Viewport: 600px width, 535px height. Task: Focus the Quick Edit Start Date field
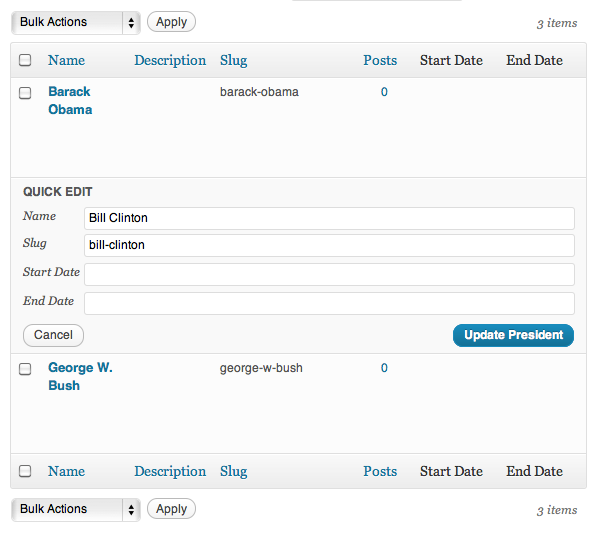(329, 274)
